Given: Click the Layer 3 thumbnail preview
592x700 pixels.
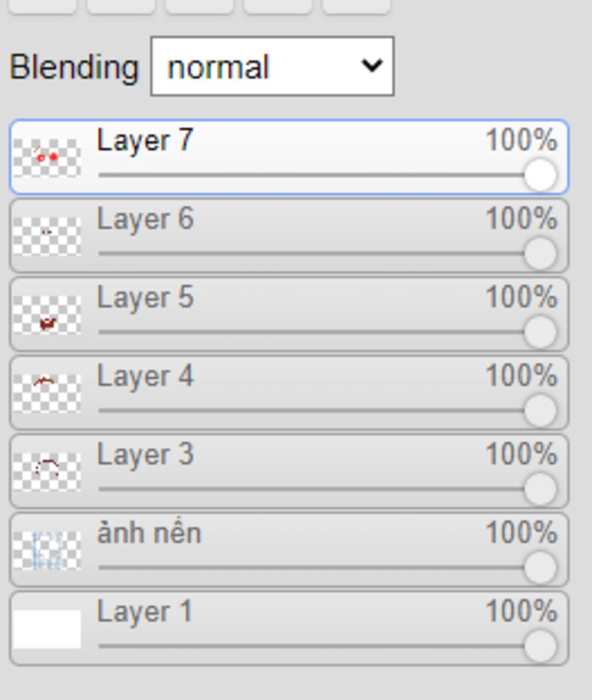Looking at the screenshot, I should pyautogui.click(x=47, y=471).
